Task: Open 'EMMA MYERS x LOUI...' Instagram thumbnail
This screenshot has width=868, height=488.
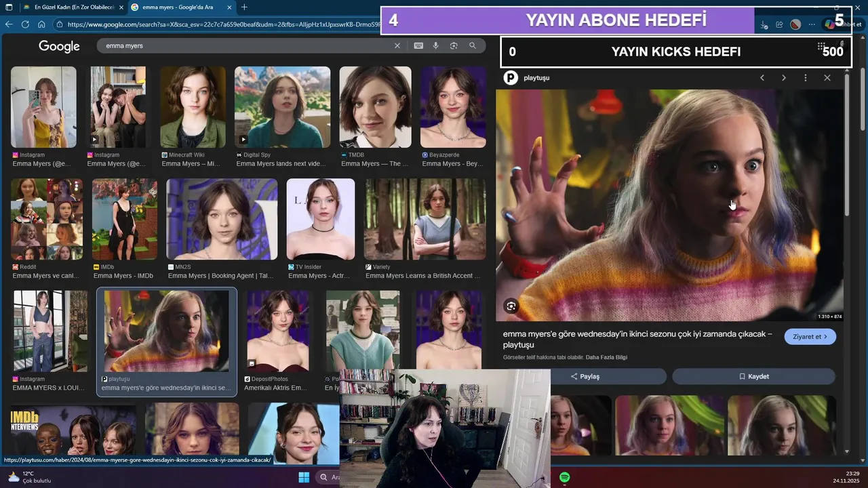Action: (50, 331)
